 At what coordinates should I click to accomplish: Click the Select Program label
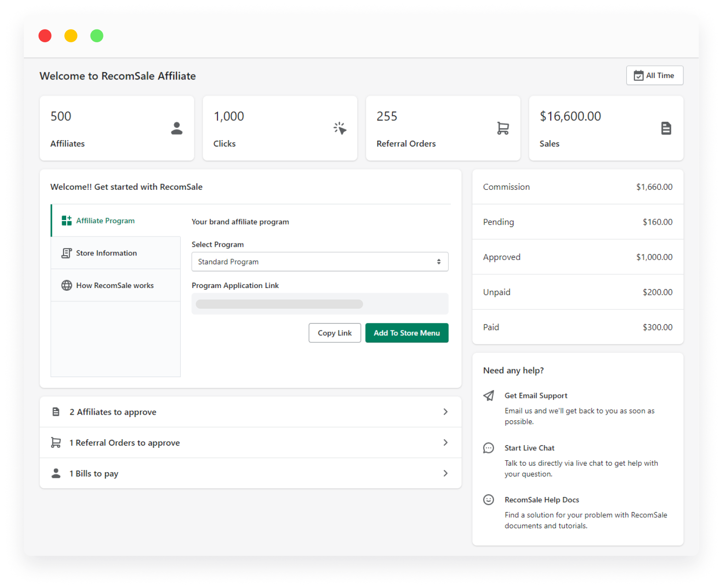(x=218, y=244)
